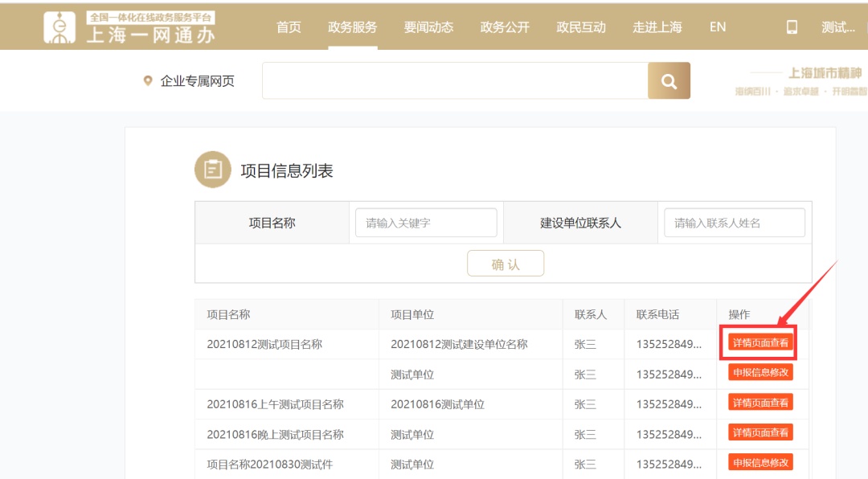868x479 pixels.
Task: Click the mobile phone icon in header
Action: 792,27
